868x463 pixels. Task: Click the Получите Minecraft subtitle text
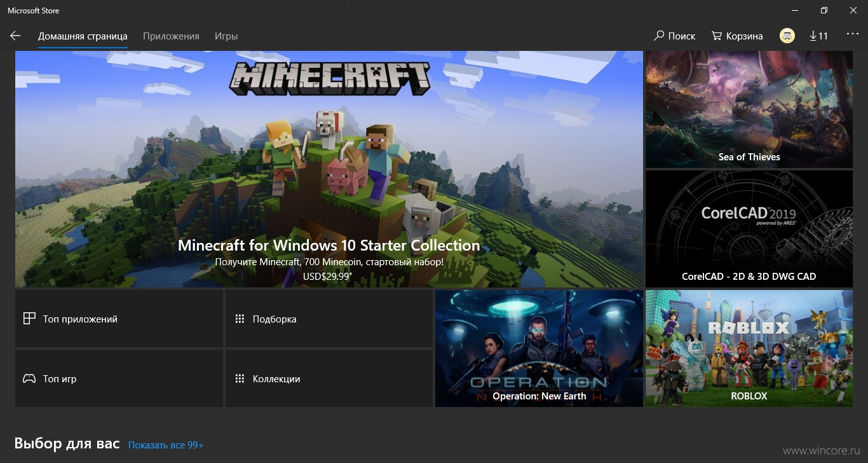[x=329, y=262]
